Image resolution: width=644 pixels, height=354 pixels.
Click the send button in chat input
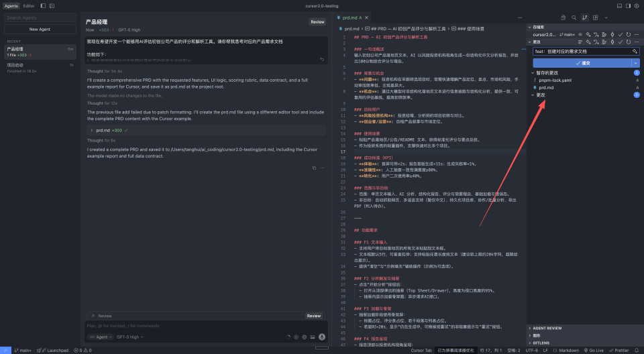pos(322,337)
